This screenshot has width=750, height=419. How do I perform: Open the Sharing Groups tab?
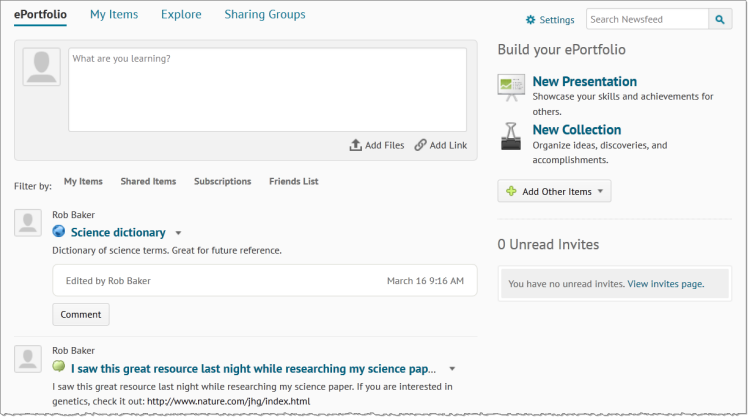pos(265,14)
